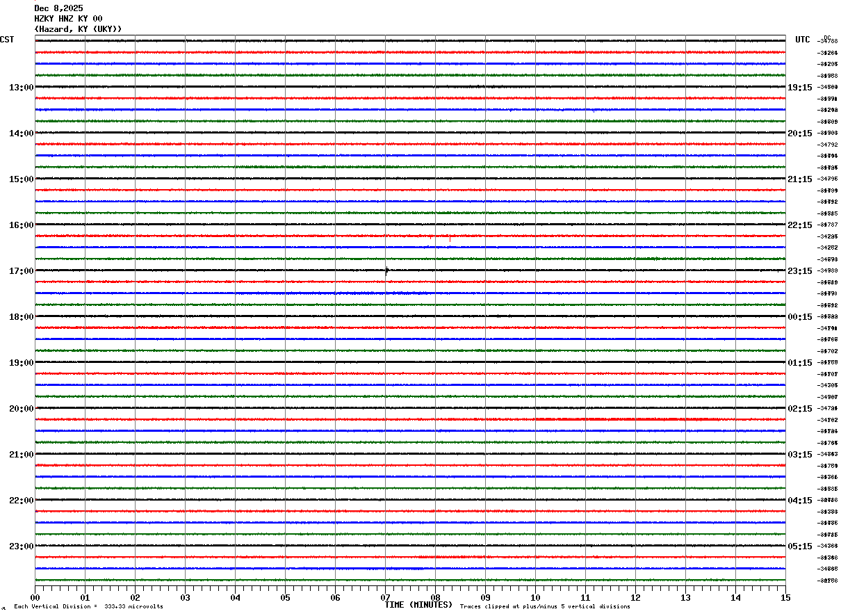Click the 05:15 UTC time label

click(x=799, y=546)
